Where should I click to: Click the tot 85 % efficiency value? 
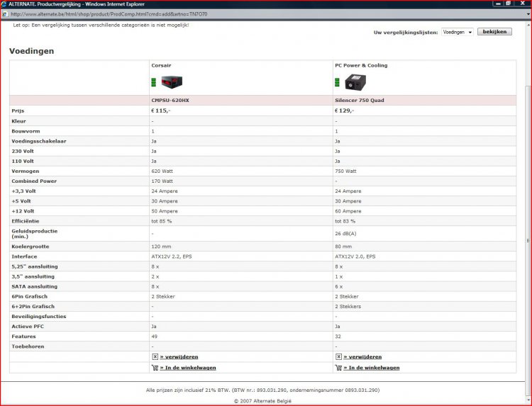coord(162,221)
